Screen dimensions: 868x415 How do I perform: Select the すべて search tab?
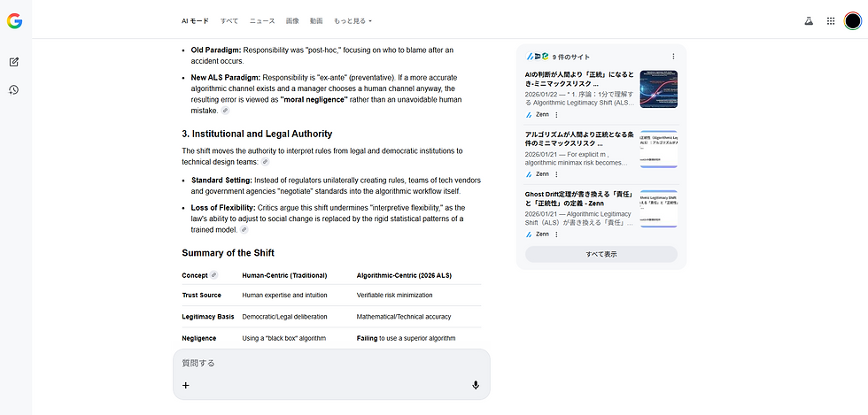click(229, 20)
